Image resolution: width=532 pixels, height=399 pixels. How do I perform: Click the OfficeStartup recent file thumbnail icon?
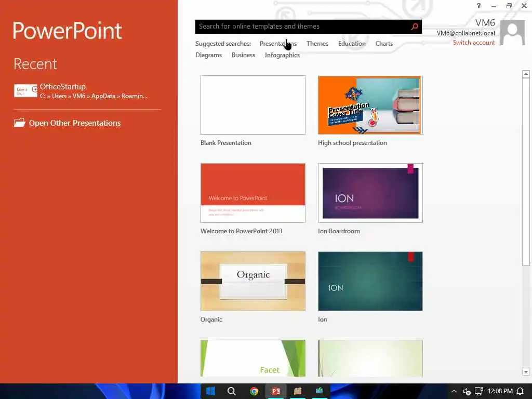25,90
